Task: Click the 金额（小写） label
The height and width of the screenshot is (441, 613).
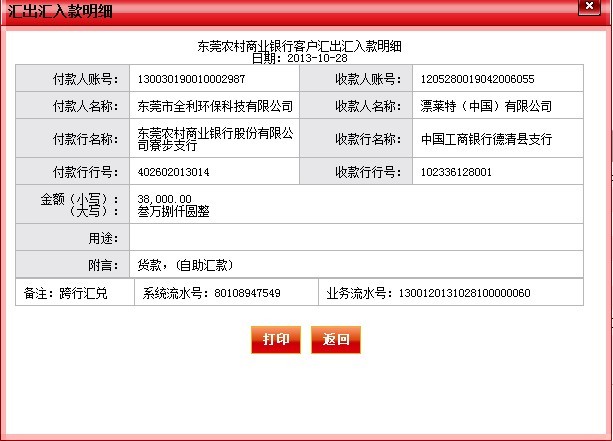Action: [x=79, y=199]
